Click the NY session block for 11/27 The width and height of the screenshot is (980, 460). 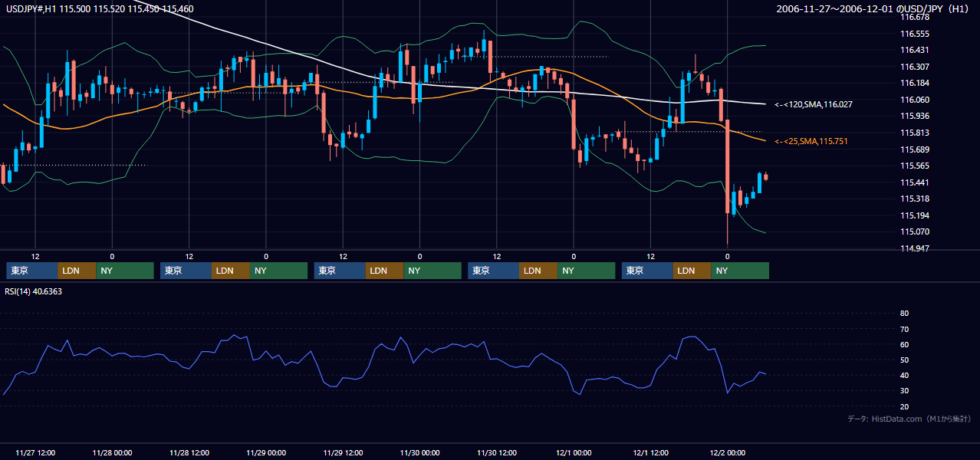pos(125,271)
